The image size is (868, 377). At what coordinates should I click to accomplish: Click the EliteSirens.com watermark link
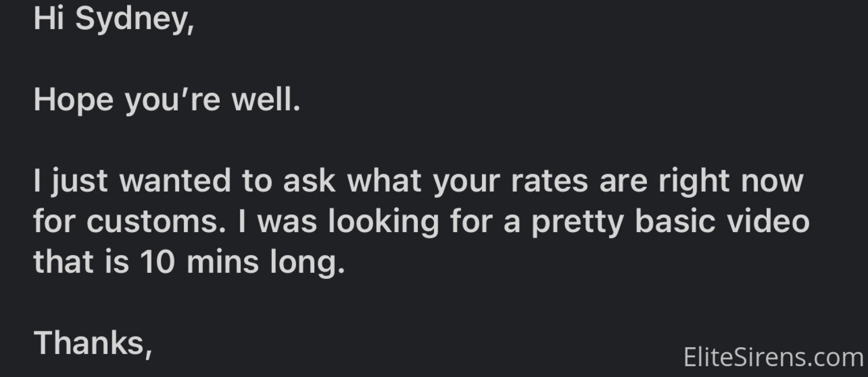point(773,358)
